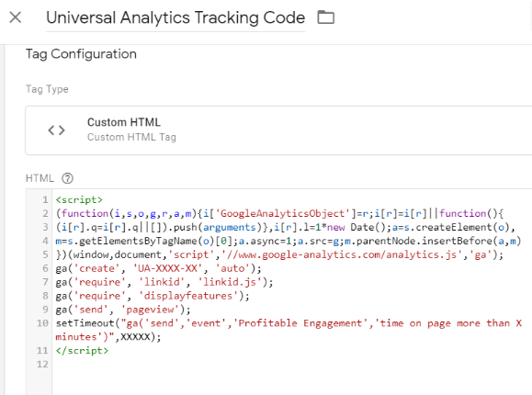Image resolution: width=532 pixels, height=395 pixels.
Task: Click line number 6 in the gutter
Action: 45,268
